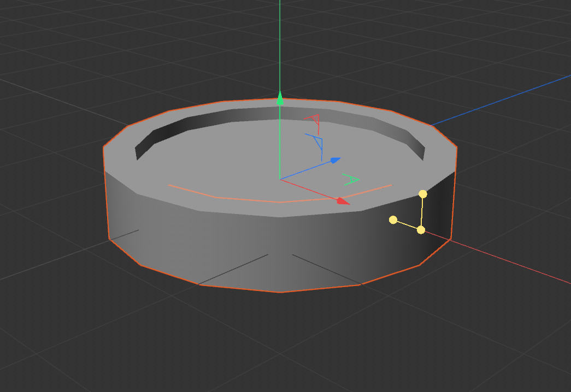This screenshot has width=571, height=392.
Task: Click the blue Z-axis arrowhead
Action: [x=335, y=160]
